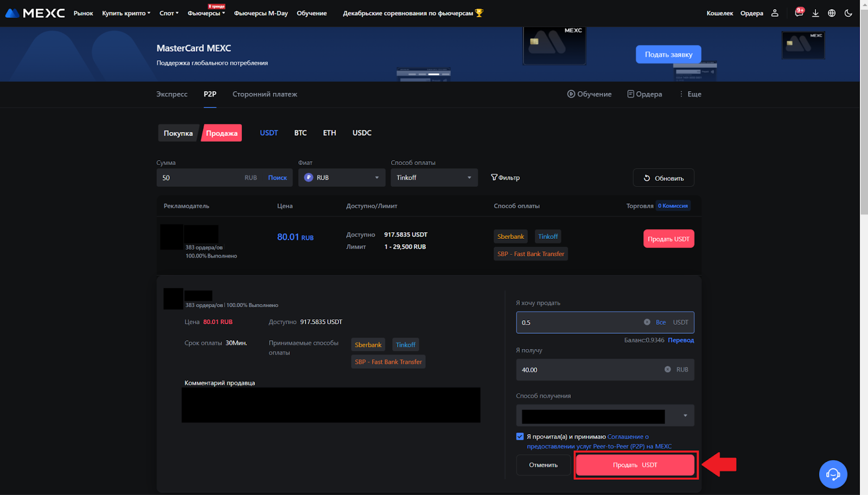Click the trophy icon for futures competition
This screenshot has height=495, width=868.
479,13
